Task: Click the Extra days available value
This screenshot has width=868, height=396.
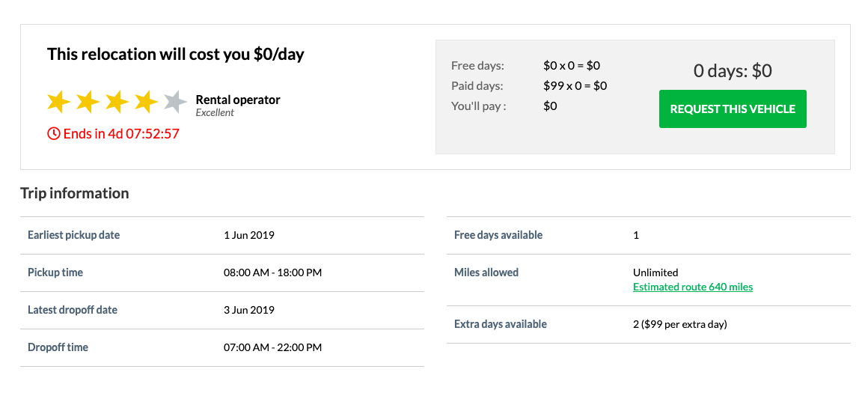Action: coord(679,324)
